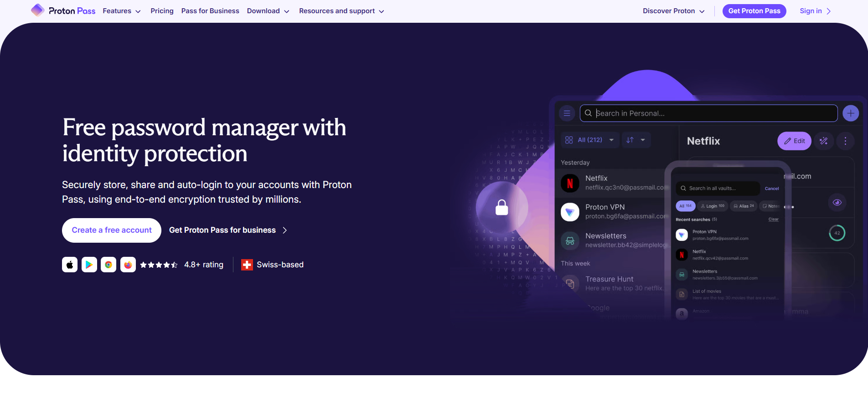Viewport: 868px width, 413px height.
Task: Click Clear recent searches link
Action: (x=773, y=219)
